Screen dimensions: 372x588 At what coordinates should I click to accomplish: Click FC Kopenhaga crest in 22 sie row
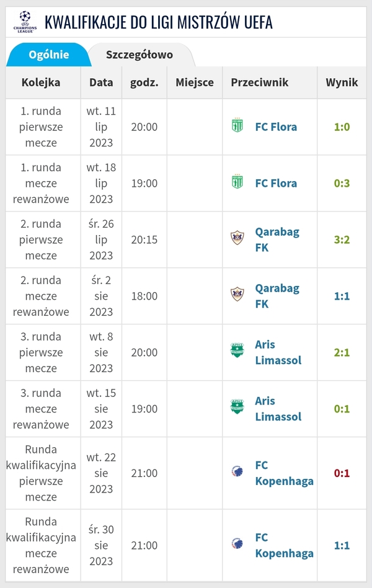coord(237,473)
